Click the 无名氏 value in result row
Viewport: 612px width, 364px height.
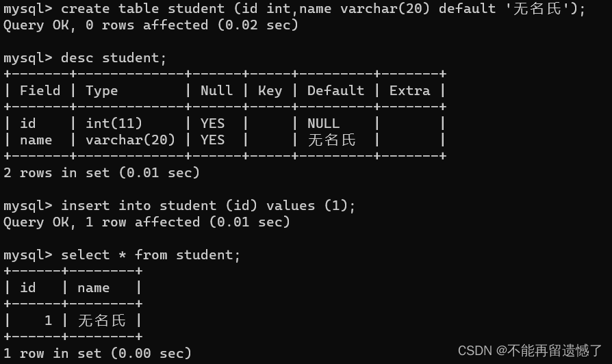point(101,320)
